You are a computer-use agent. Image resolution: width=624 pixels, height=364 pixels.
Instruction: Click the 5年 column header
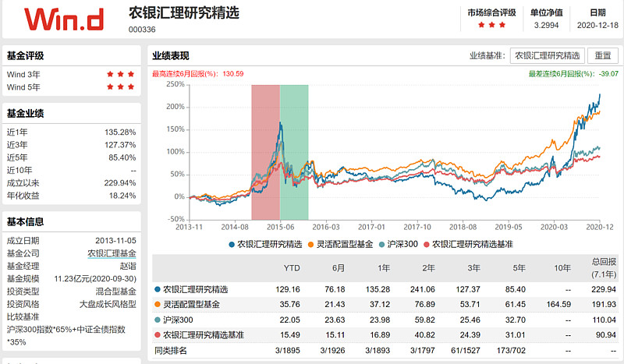(x=519, y=268)
